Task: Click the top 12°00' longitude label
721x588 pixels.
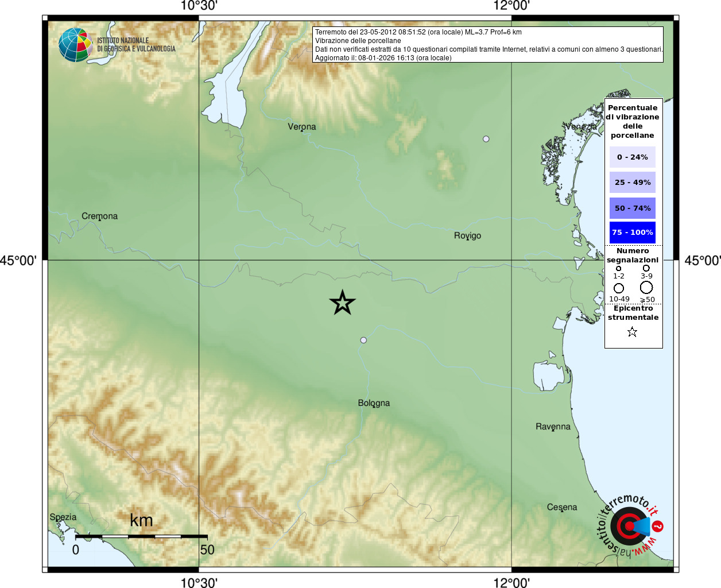Action: click(x=511, y=6)
